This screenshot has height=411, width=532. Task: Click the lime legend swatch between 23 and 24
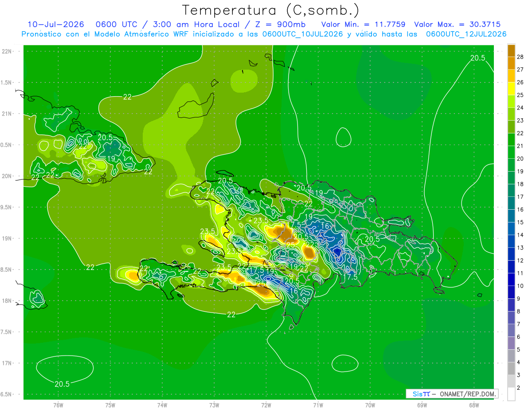coord(511,114)
